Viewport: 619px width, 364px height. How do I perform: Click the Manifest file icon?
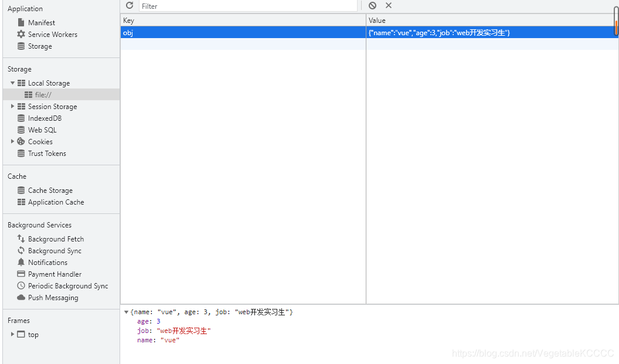tap(21, 22)
